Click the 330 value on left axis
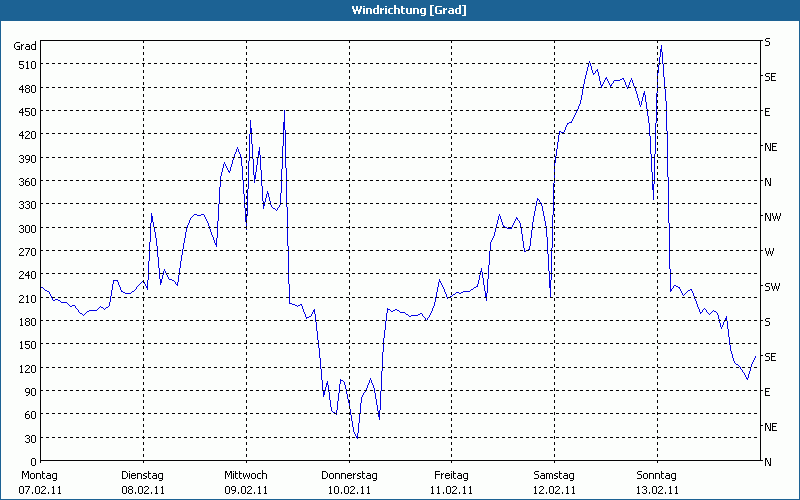Image resolution: width=800 pixels, height=500 pixels. [28, 205]
